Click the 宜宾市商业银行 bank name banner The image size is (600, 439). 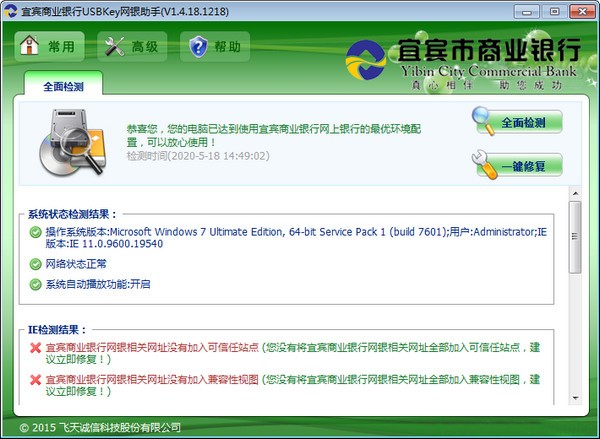coord(488,50)
